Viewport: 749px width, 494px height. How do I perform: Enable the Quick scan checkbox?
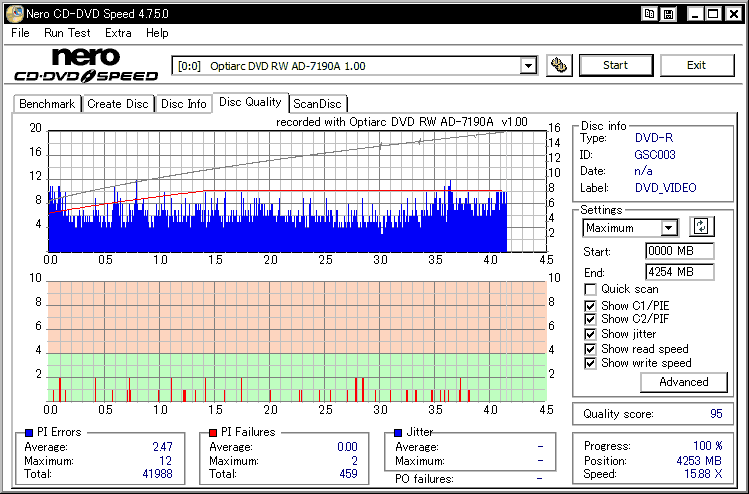(591, 290)
